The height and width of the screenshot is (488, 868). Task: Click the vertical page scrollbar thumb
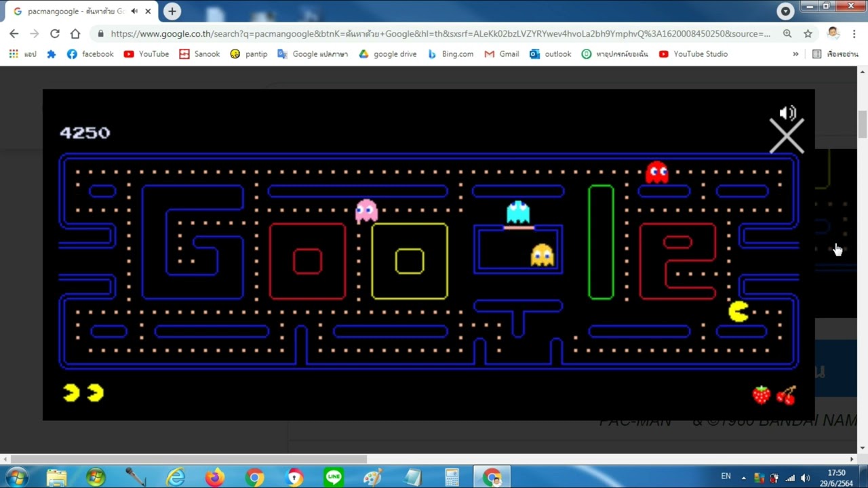pos(863,125)
